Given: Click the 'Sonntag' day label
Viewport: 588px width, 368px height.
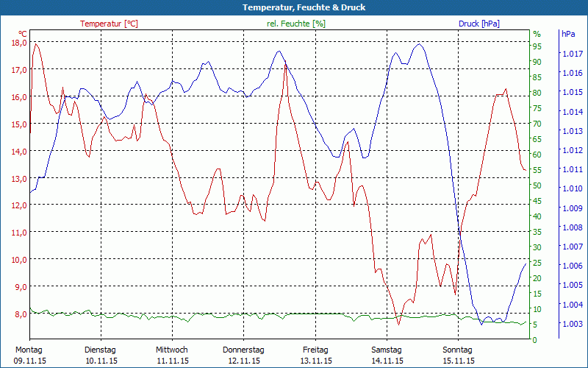Looking at the screenshot, I should [x=457, y=350].
